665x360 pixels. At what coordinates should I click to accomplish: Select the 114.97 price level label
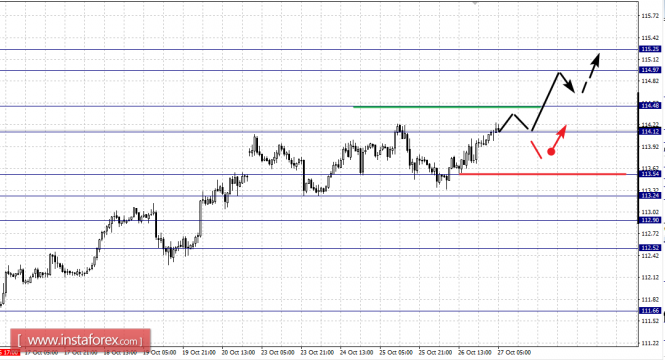click(x=650, y=70)
